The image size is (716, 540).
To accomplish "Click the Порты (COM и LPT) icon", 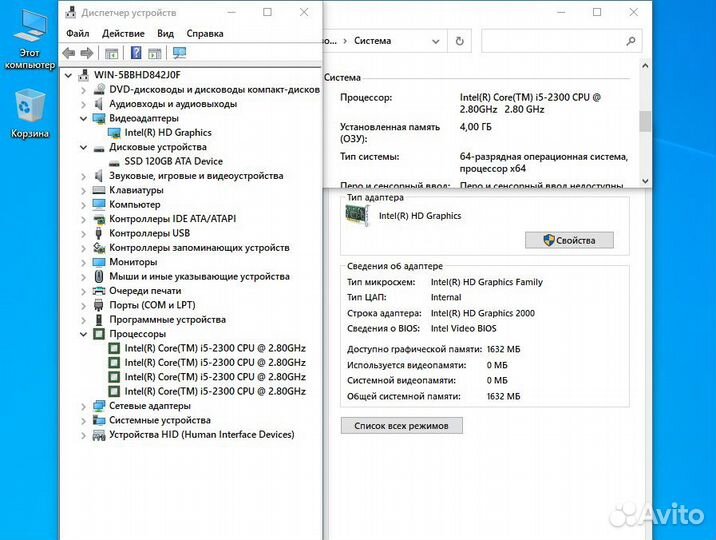I will pos(99,305).
